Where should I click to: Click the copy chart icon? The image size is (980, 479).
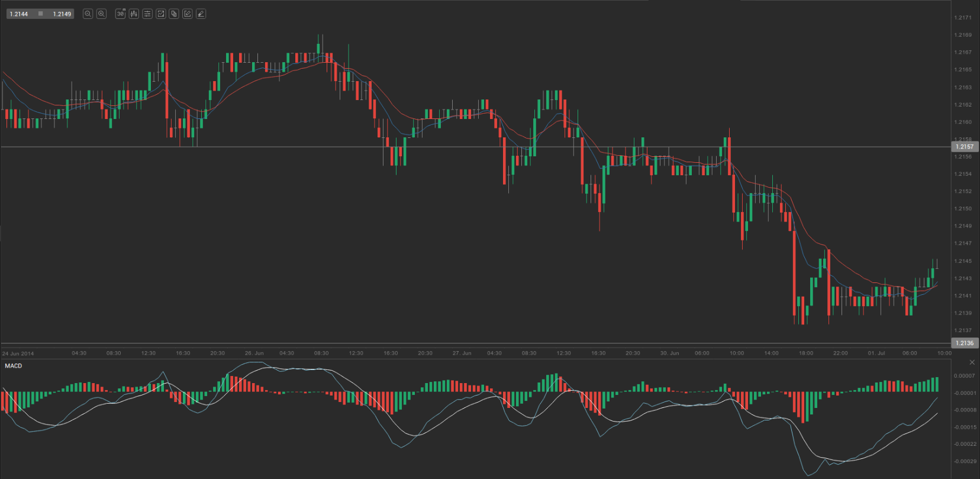[174, 14]
